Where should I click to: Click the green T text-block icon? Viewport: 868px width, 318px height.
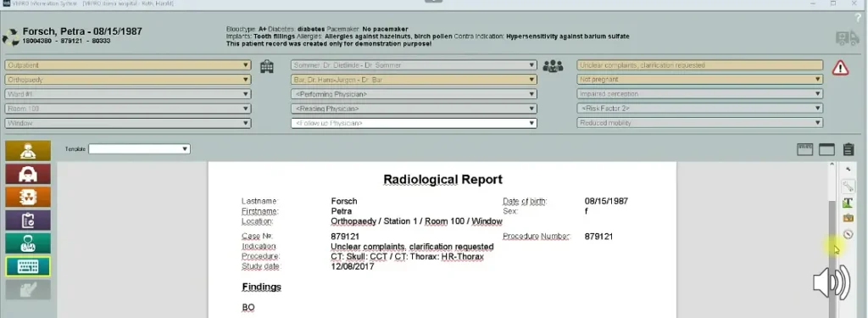tap(848, 204)
